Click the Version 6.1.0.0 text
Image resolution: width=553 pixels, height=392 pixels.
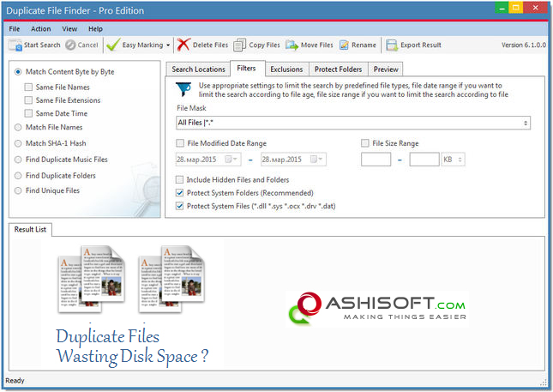(523, 45)
